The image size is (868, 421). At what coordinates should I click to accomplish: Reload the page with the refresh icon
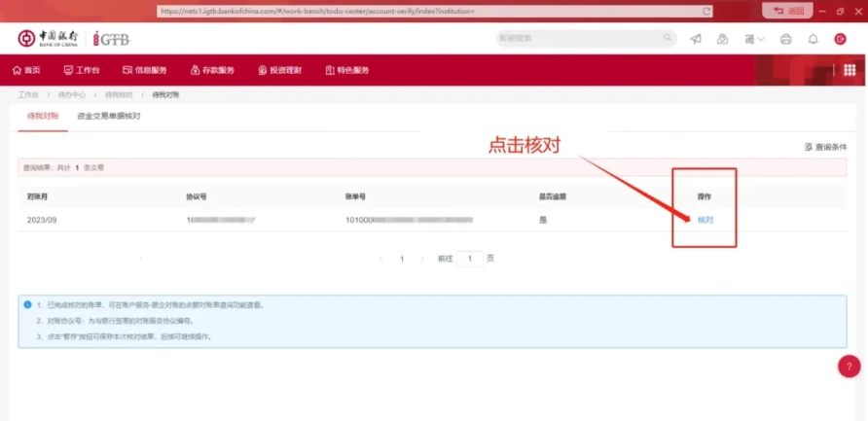tap(705, 11)
